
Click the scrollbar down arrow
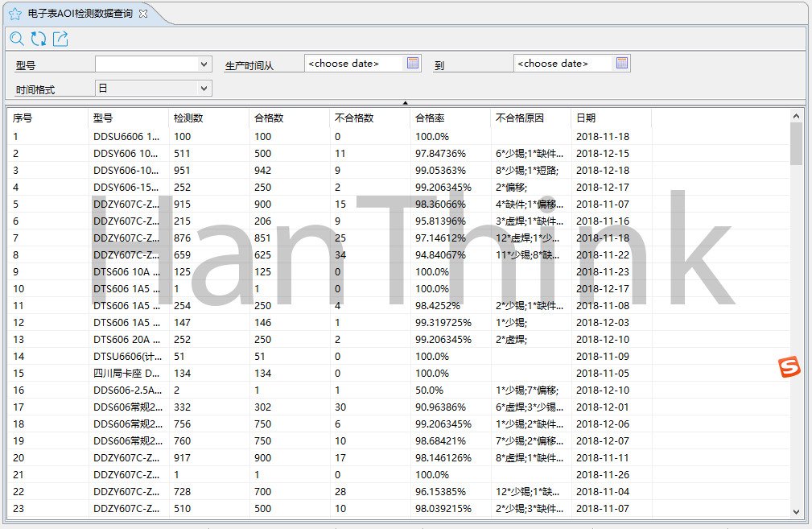tap(797, 511)
